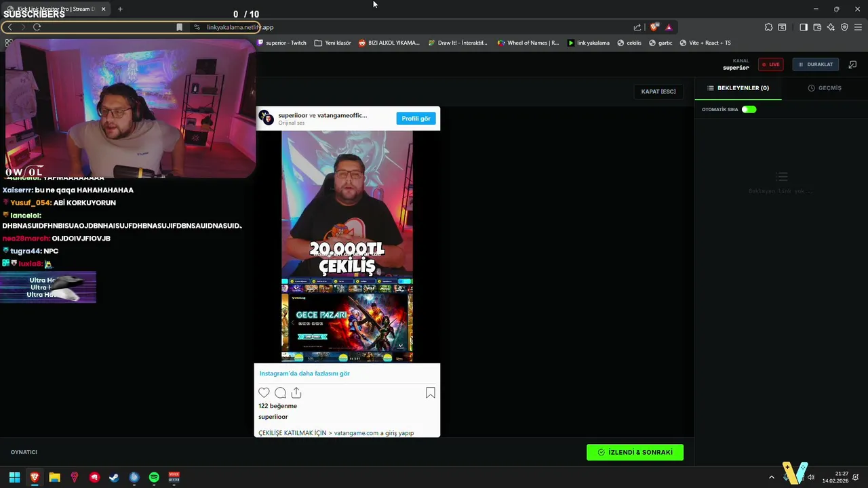868x488 pixels.
Task: Toggle the OTOMATİK SIRA switch
Action: [749, 109]
